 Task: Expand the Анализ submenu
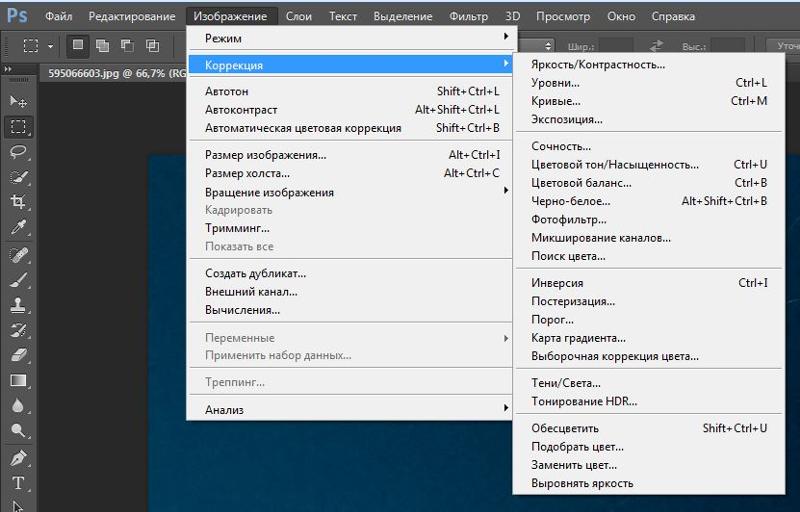pyautogui.click(x=350, y=409)
